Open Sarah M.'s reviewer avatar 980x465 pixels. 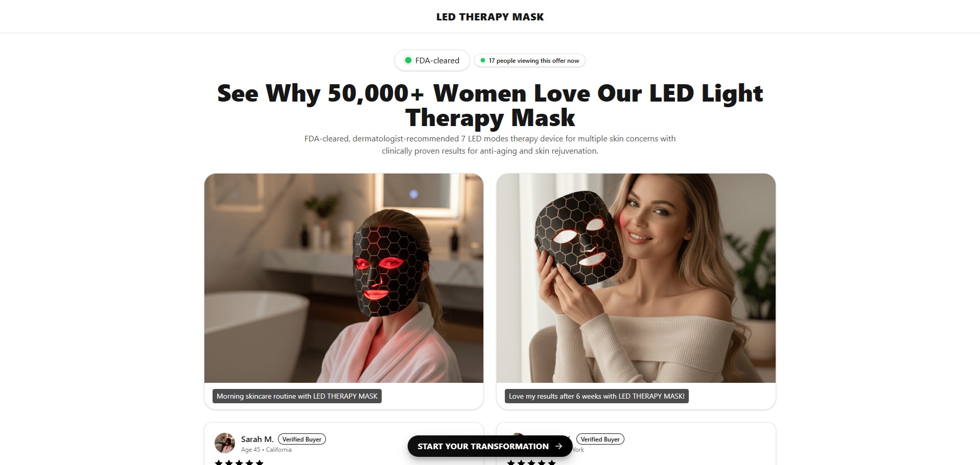[225, 443]
